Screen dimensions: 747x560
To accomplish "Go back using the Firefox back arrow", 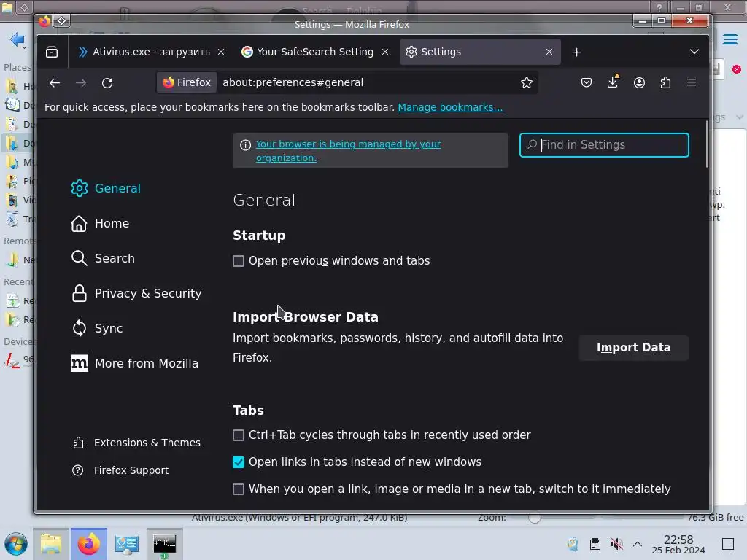I will 54,83.
